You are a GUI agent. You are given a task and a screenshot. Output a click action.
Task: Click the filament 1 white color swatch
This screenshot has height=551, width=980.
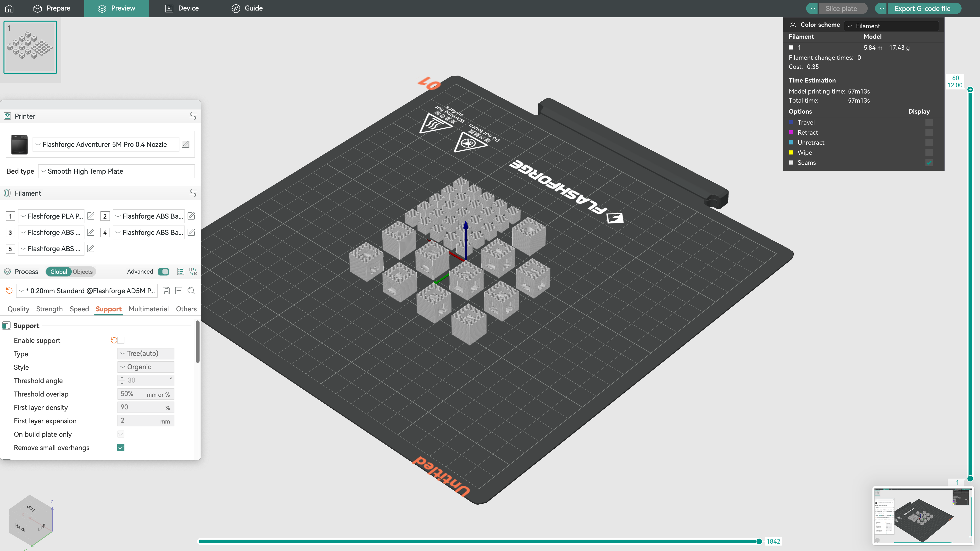791,48
